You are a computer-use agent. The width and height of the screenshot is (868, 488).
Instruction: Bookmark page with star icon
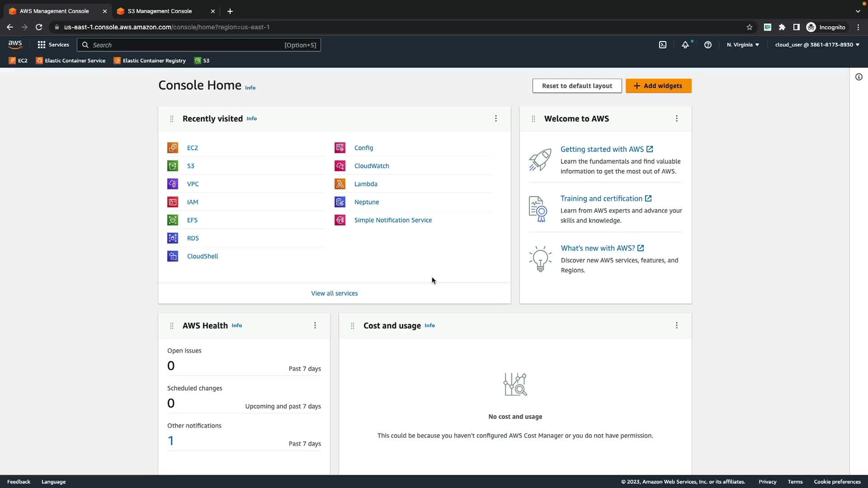(750, 27)
